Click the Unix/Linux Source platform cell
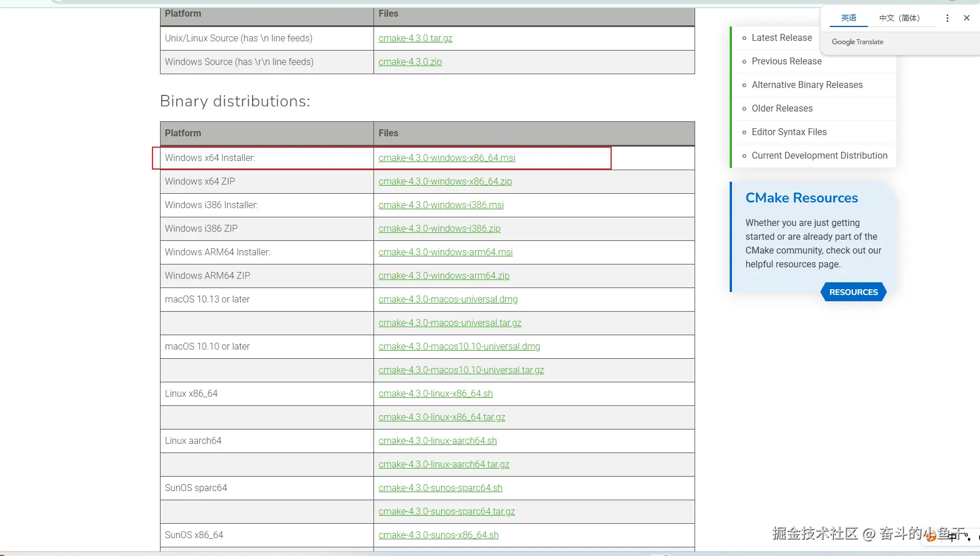This screenshot has width=980, height=556. (x=267, y=39)
